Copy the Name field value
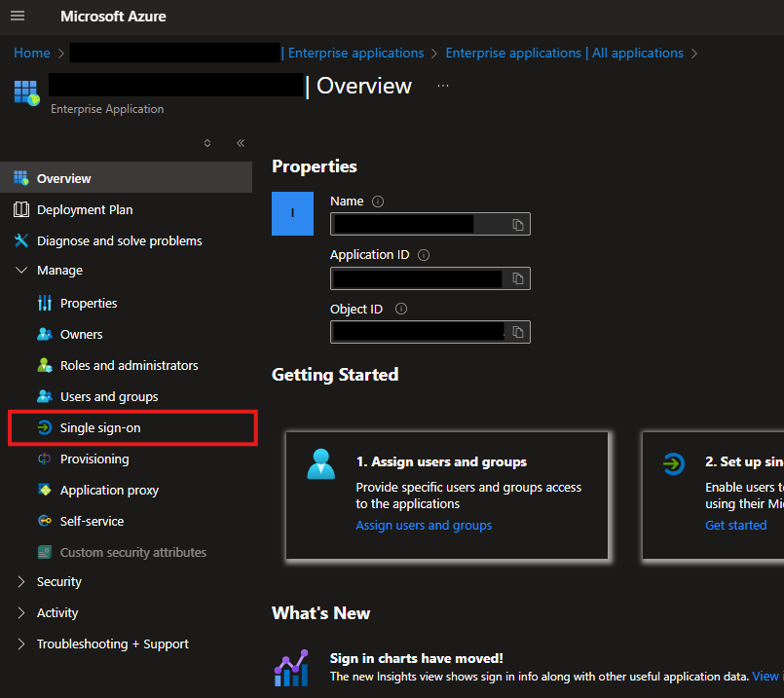The image size is (784, 698). [518, 225]
